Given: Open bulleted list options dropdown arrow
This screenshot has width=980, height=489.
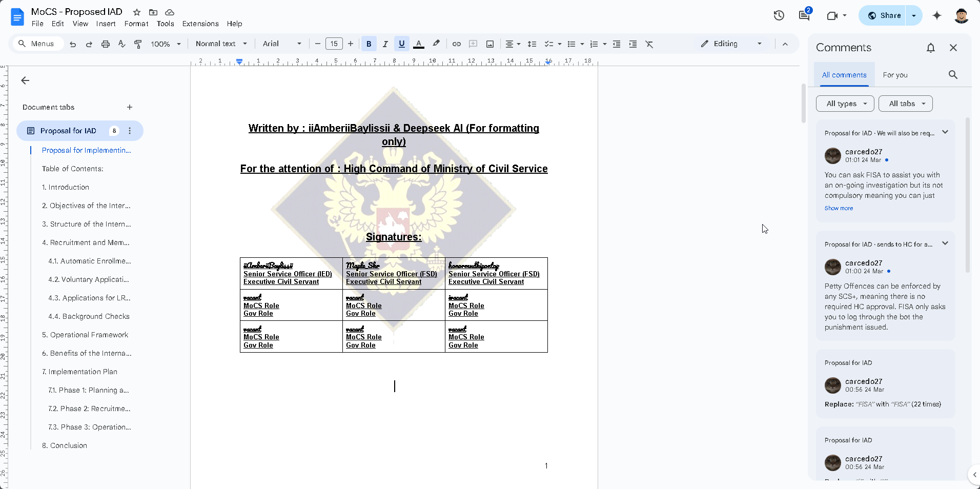Looking at the screenshot, I should coord(582,44).
